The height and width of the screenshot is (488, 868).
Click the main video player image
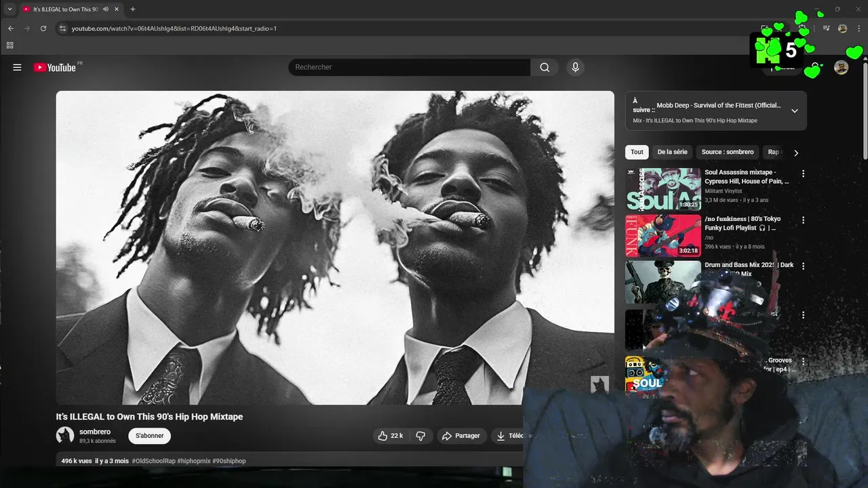point(335,248)
